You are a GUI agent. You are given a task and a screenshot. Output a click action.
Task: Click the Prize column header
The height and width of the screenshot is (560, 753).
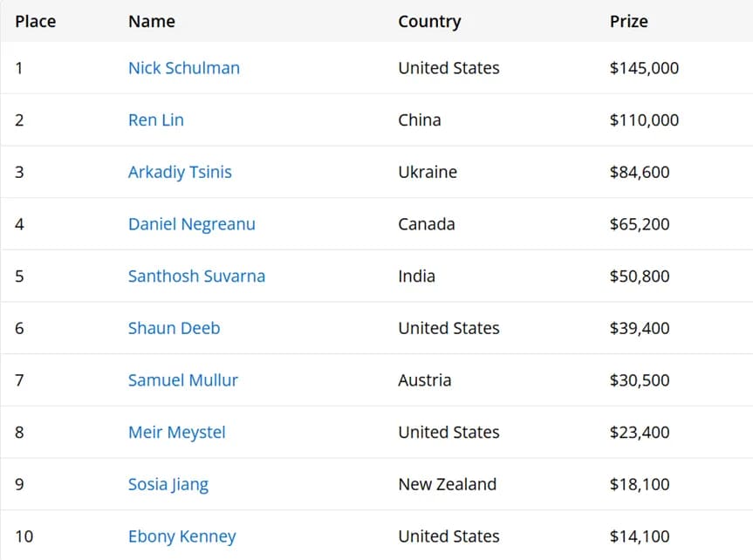click(x=628, y=22)
